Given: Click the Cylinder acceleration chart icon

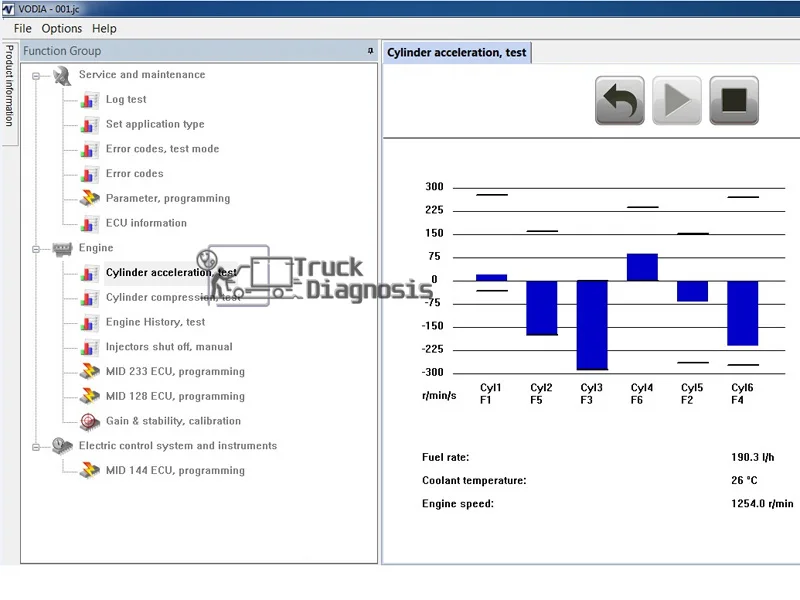Looking at the screenshot, I should tap(89, 273).
